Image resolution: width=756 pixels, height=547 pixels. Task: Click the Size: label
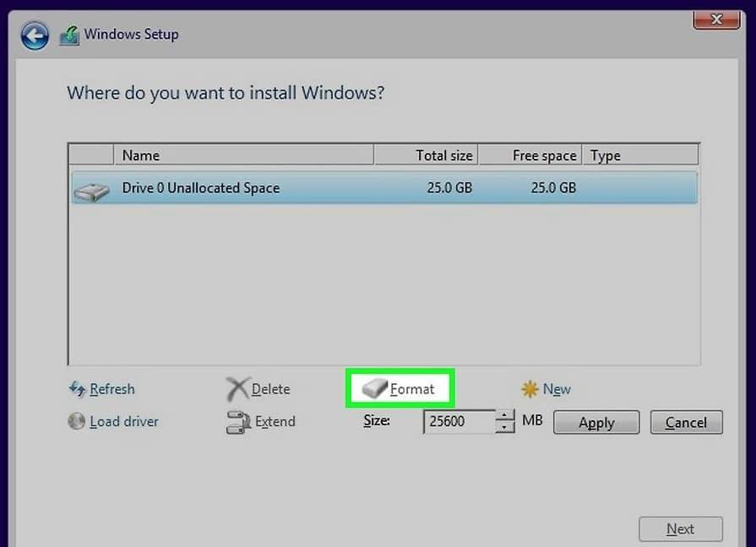click(x=377, y=421)
